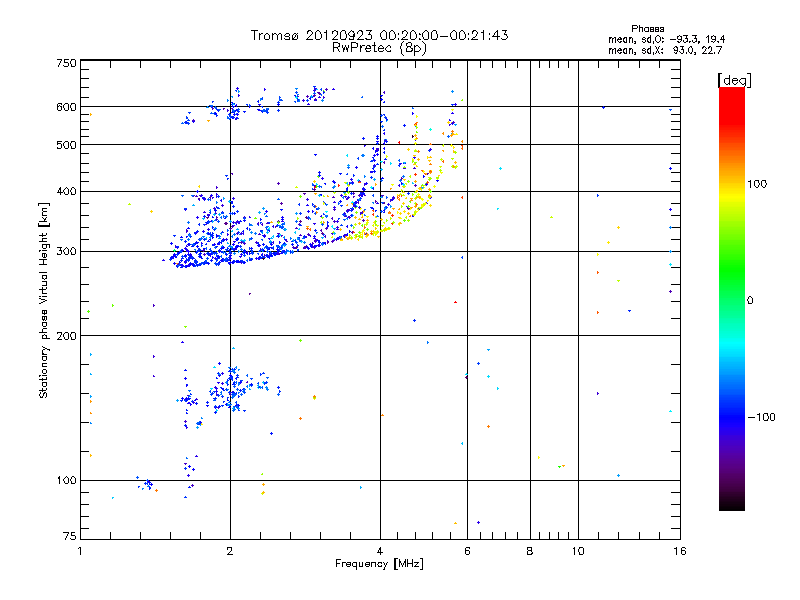Click the '100' colorbar tick label

coord(757,184)
